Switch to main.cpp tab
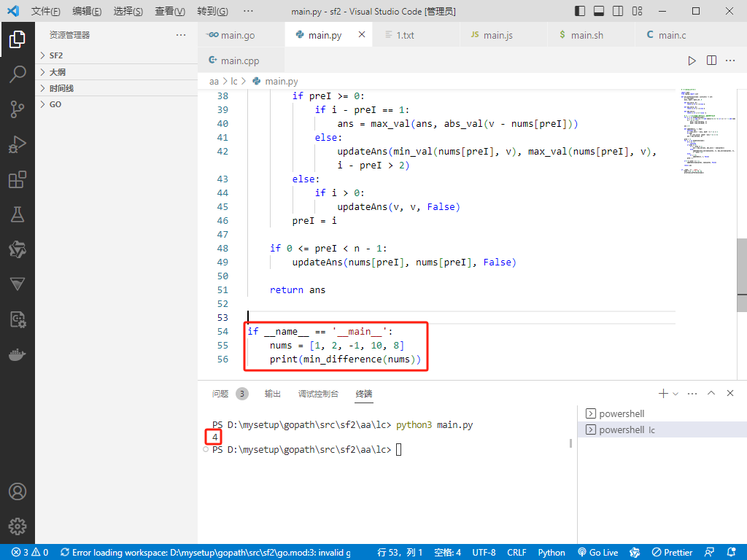 point(241,61)
